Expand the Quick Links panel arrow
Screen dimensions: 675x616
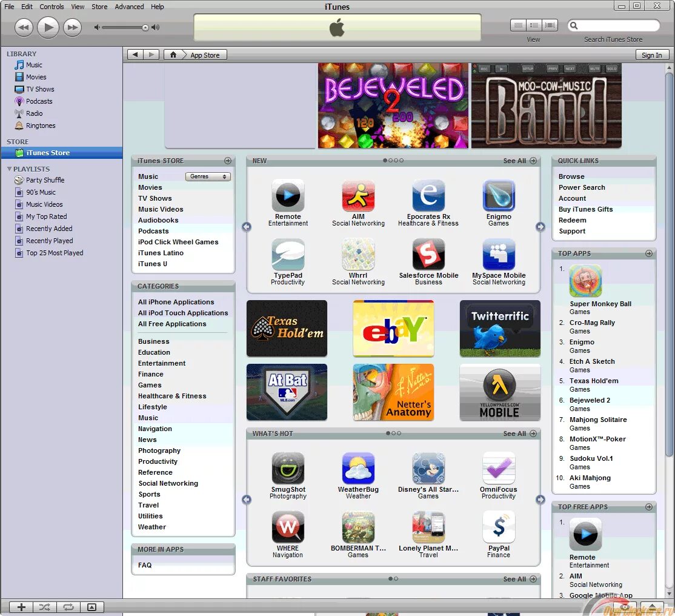pyautogui.click(x=650, y=161)
